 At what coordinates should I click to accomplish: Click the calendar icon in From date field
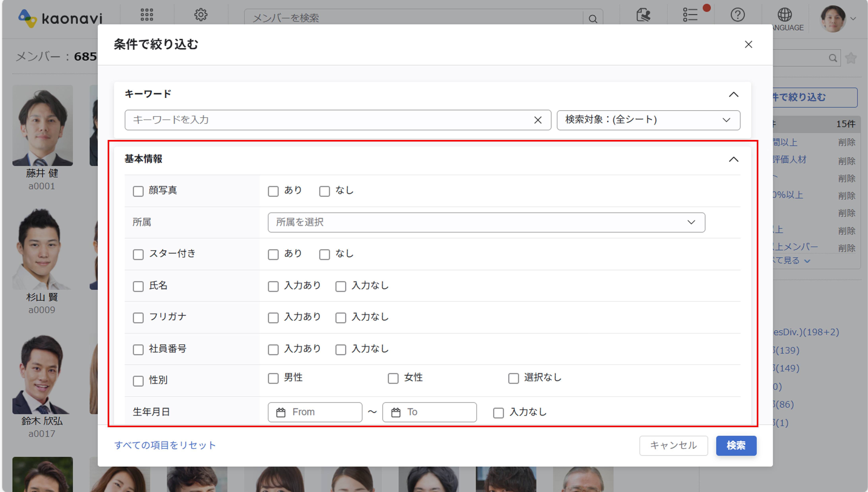[281, 412]
